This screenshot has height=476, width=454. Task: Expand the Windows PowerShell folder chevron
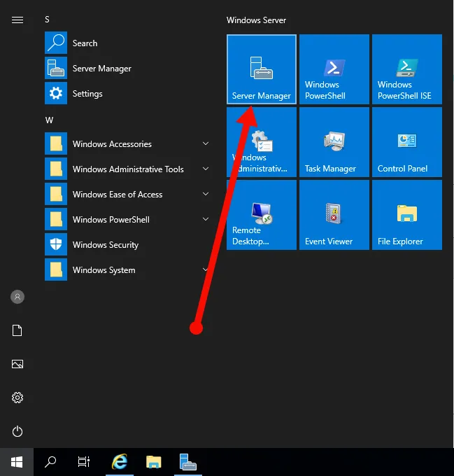pos(206,219)
